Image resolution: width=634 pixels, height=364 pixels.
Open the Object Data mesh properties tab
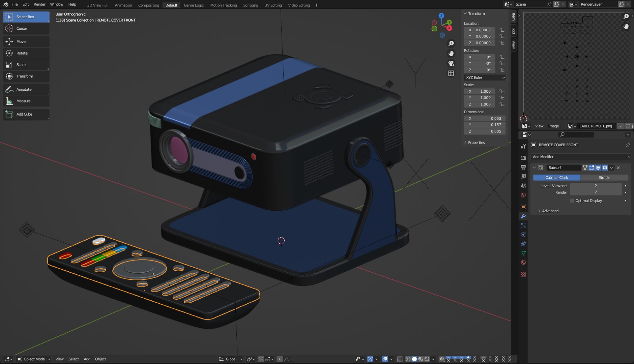click(523, 253)
